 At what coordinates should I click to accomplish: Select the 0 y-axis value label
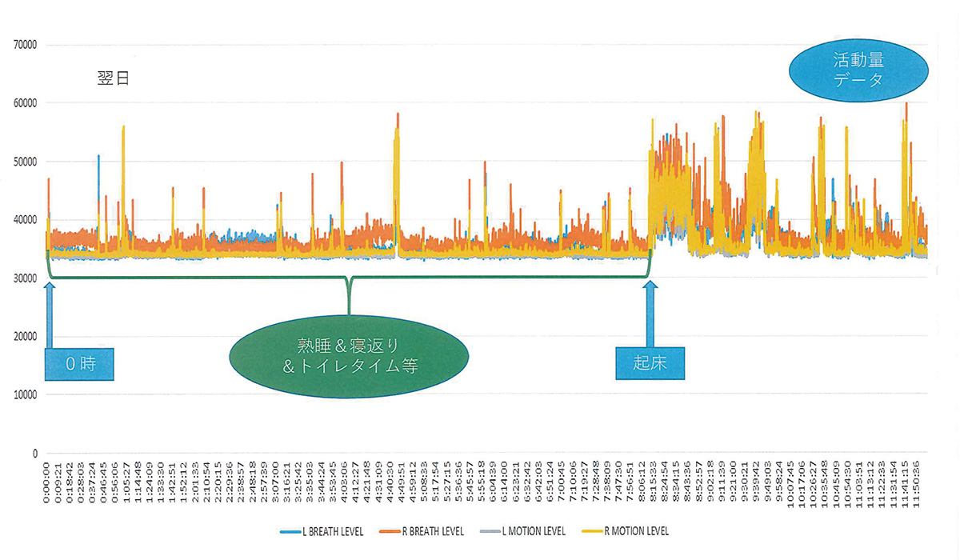[x=35, y=454]
